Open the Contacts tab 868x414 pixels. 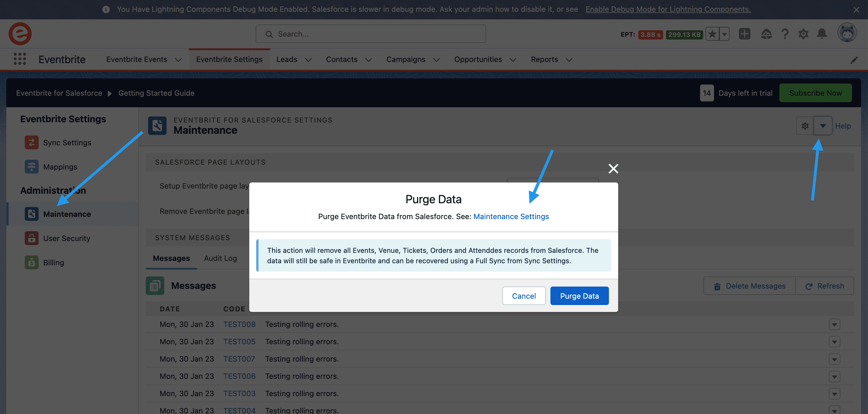click(x=342, y=59)
